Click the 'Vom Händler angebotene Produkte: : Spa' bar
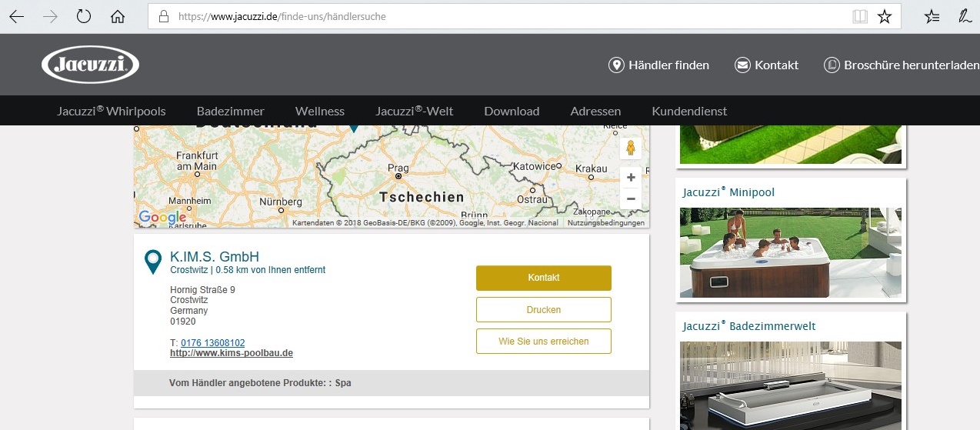This screenshot has height=430, width=980. 392,383
